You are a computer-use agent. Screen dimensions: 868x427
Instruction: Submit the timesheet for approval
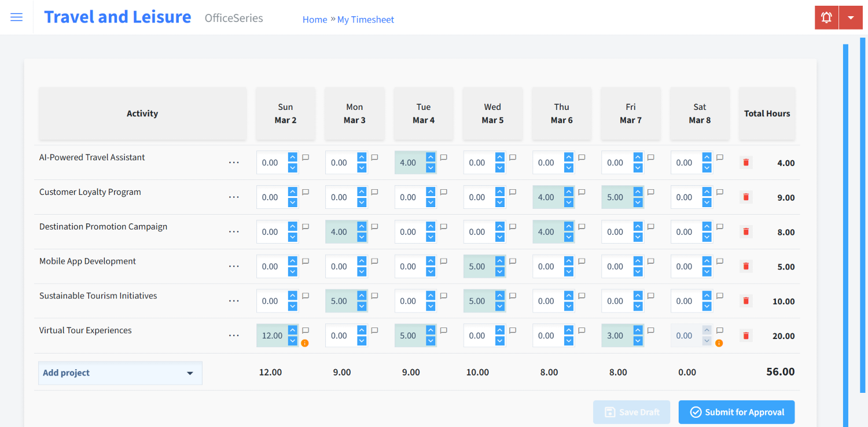(736, 412)
